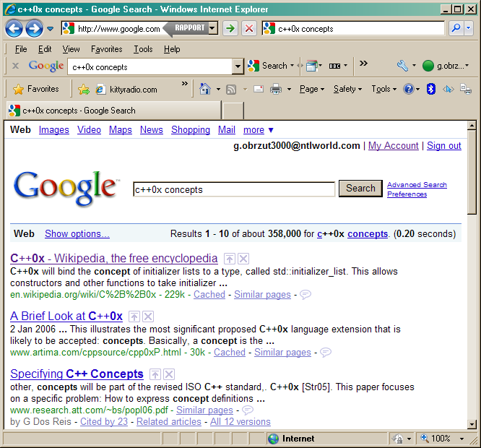The height and width of the screenshot is (448, 481).
Task: Click the News link
Action: click(x=152, y=130)
